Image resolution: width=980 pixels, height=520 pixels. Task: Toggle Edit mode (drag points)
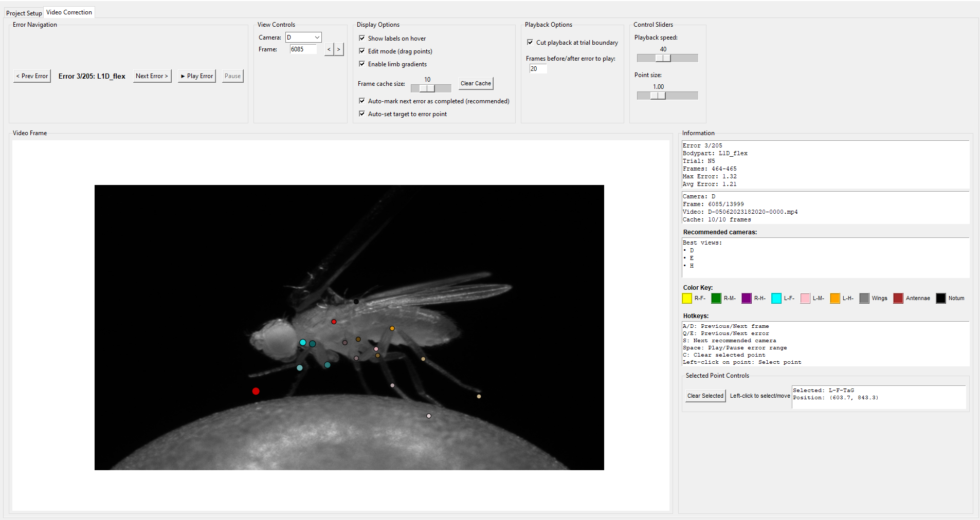point(362,51)
